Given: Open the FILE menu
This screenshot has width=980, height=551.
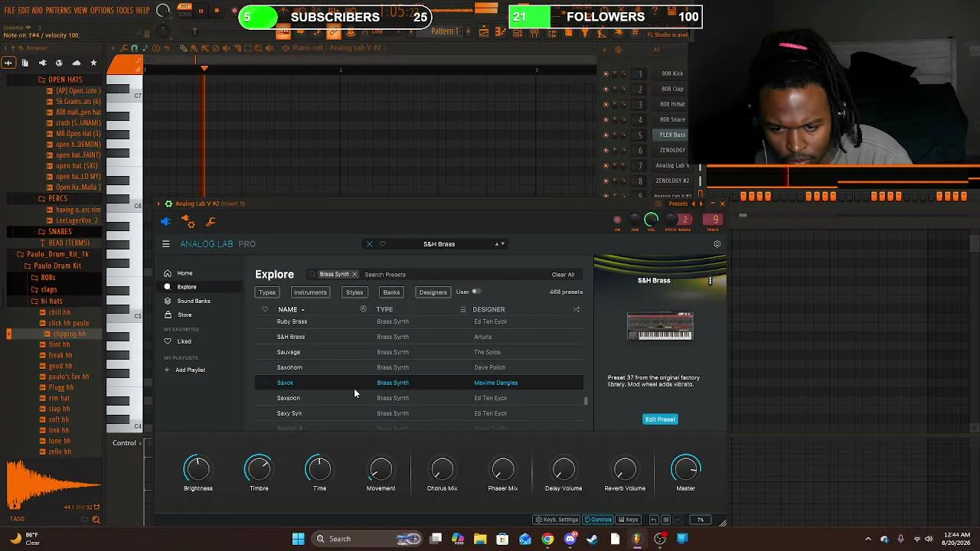Looking at the screenshot, I should 10,11.
